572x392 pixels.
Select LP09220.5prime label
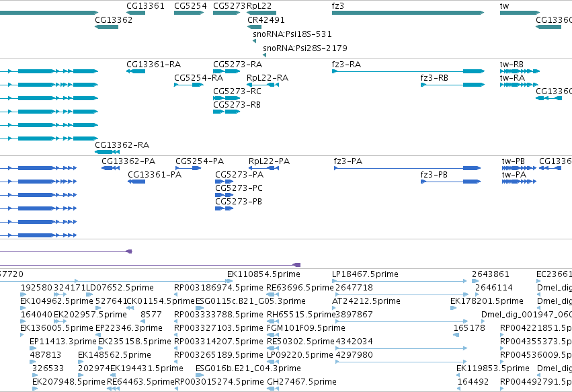[x=300, y=355]
